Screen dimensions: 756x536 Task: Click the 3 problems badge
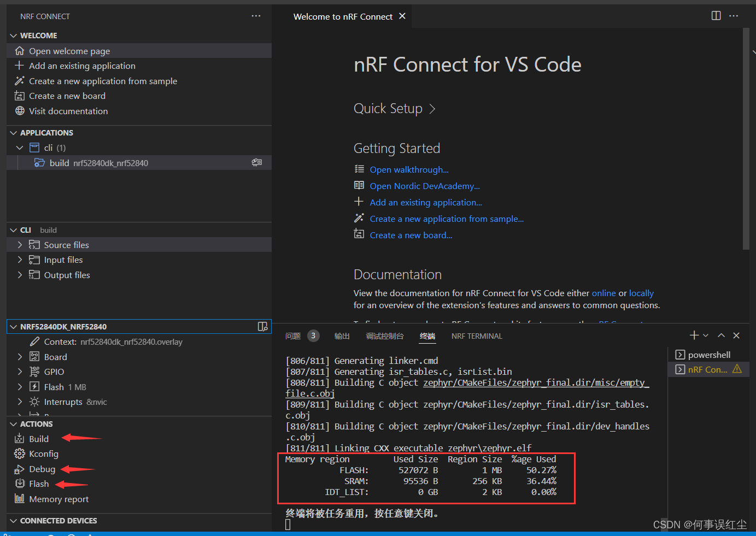(313, 335)
